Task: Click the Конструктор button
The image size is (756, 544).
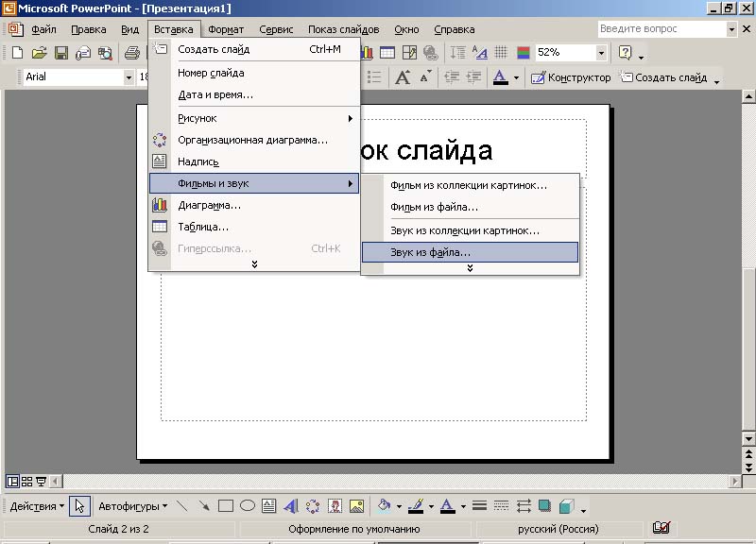Action: click(571, 77)
